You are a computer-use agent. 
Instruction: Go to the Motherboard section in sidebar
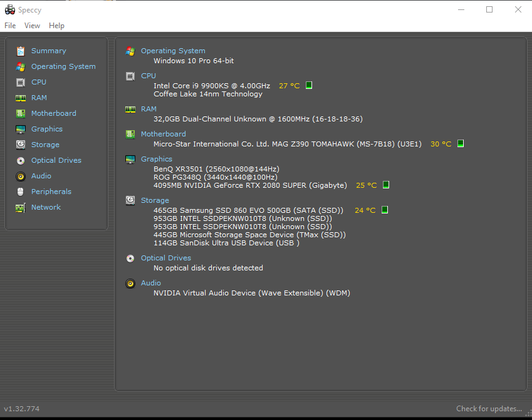tap(54, 113)
